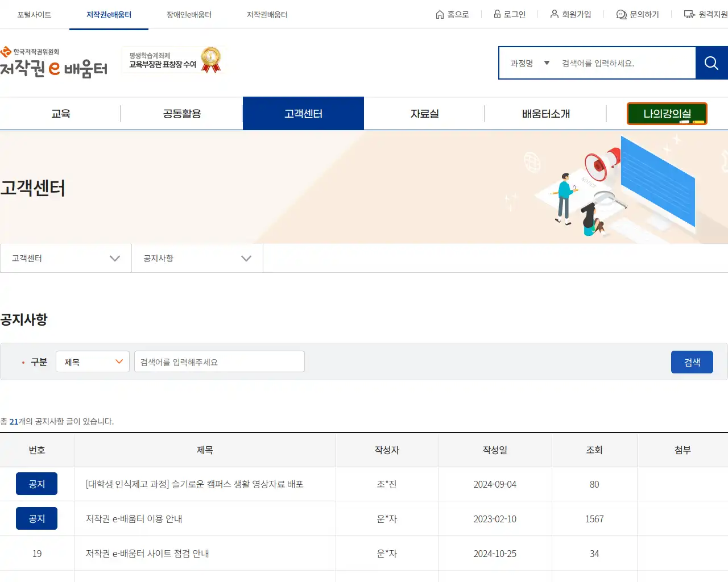Open the 공동활용 main menu
The width and height of the screenshot is (728, 582).
click(182, 114)
